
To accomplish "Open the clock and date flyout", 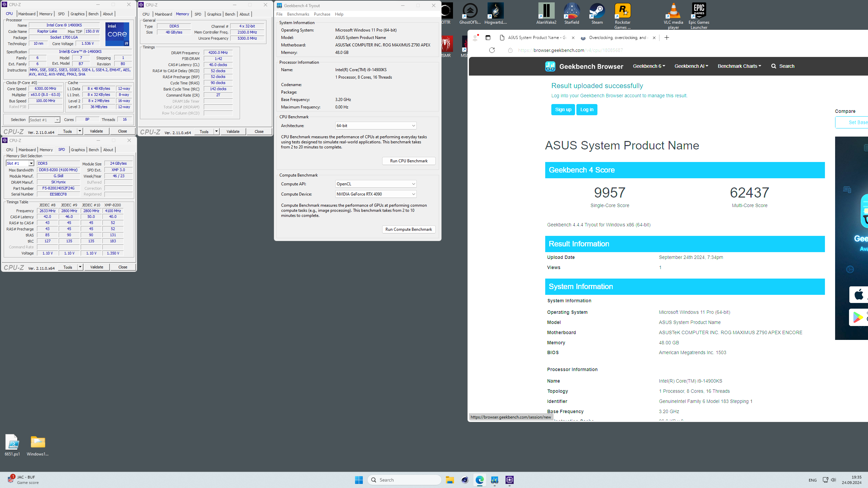I will [x=851, y=480].
